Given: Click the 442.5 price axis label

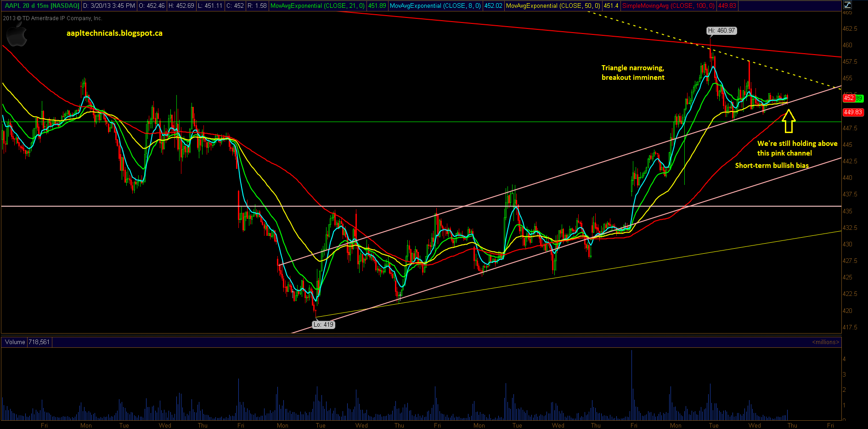Looking at the screenshot, I should click(x=850, y=161).
